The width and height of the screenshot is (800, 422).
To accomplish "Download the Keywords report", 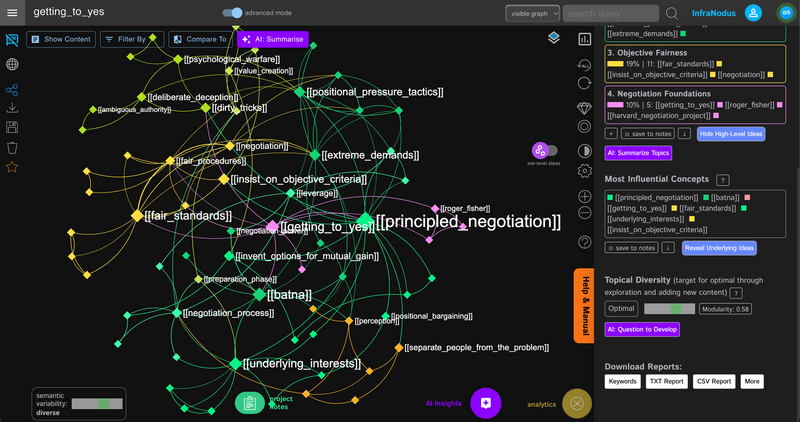I will tap(622, 381).
